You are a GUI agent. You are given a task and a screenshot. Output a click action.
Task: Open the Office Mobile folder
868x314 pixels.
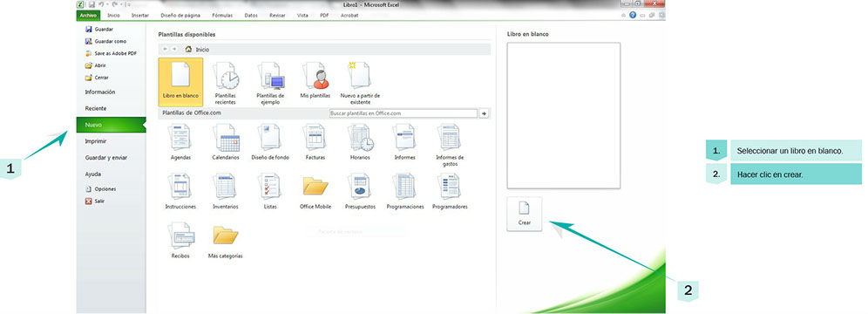pos(315,192)
